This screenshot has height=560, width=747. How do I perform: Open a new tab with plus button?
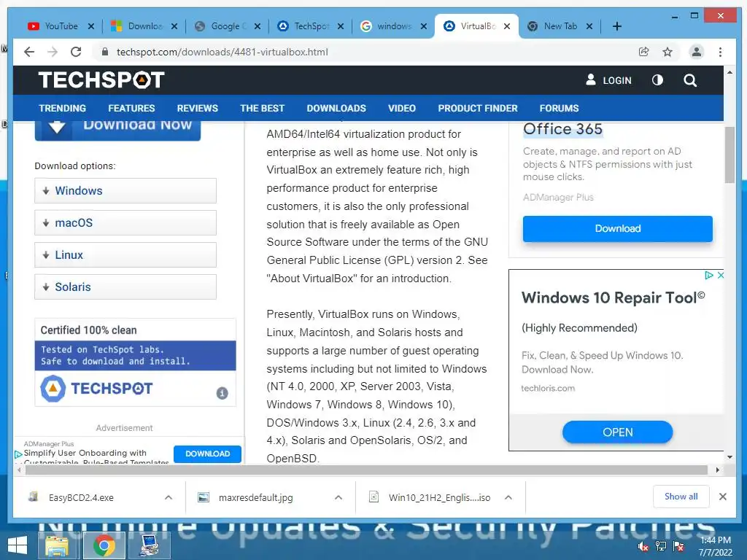617,26
